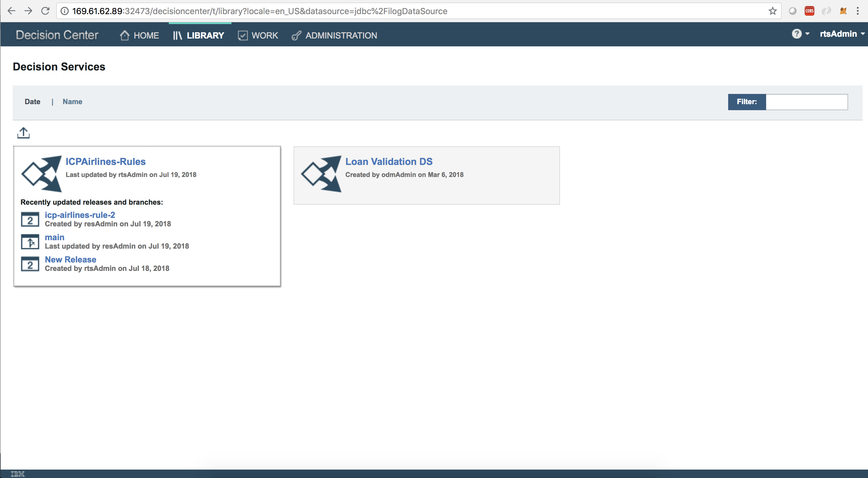Sort decision services by Name
The height and width of the screenshot is (478, 868).
[72, 102]
